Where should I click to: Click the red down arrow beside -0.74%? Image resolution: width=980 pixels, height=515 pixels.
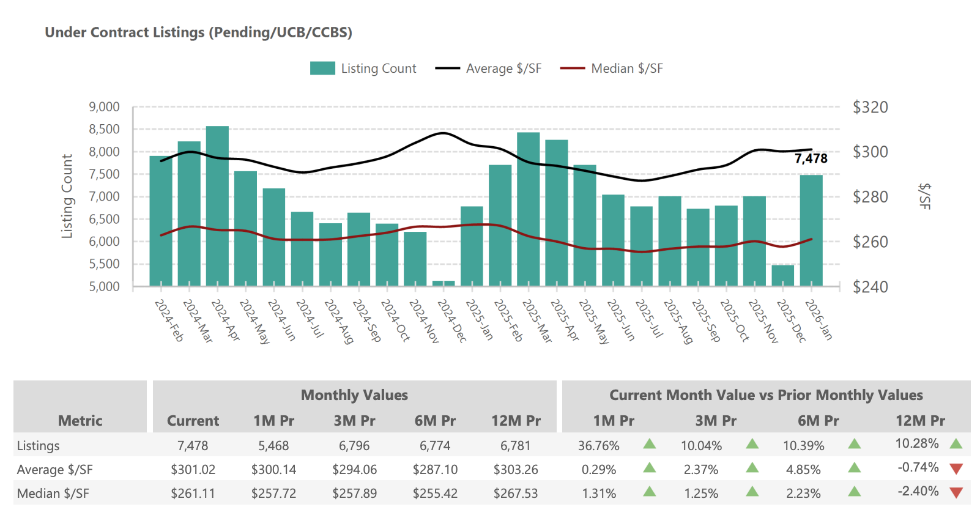click(x=956, y=469)
